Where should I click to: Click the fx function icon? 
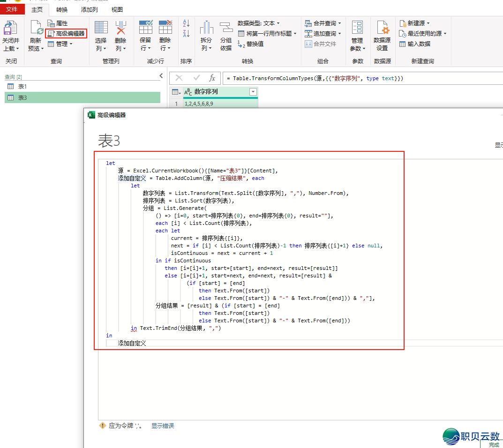pos(212,78)
